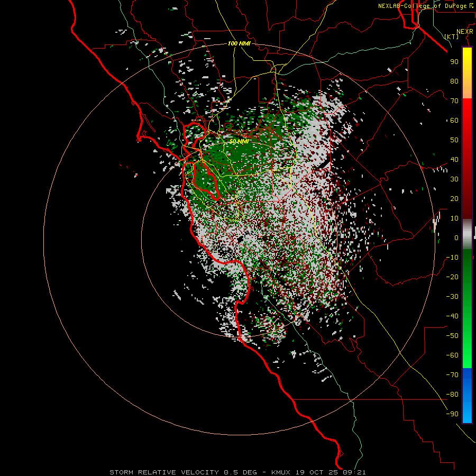Click the 0 value on velocity scale
Image resolution: width=476 pixels, height=476 pixels.
[456, 237]
